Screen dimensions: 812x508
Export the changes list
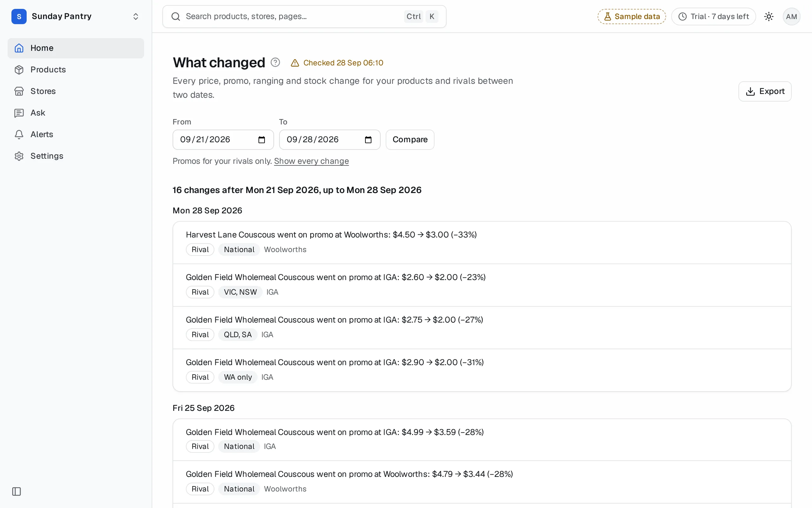(765, 91)
